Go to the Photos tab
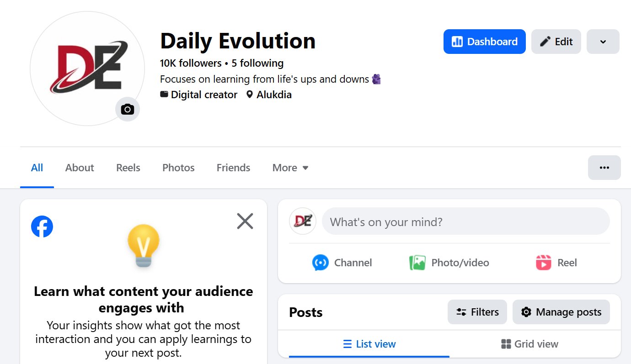 (178, 168)
